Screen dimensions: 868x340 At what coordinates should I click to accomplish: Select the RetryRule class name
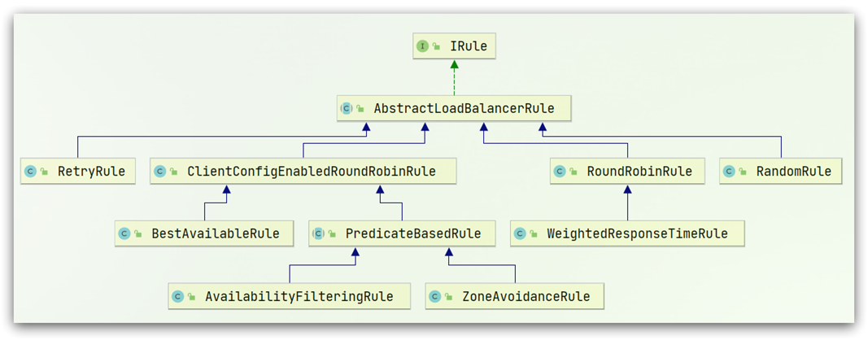tap(91, 172)
